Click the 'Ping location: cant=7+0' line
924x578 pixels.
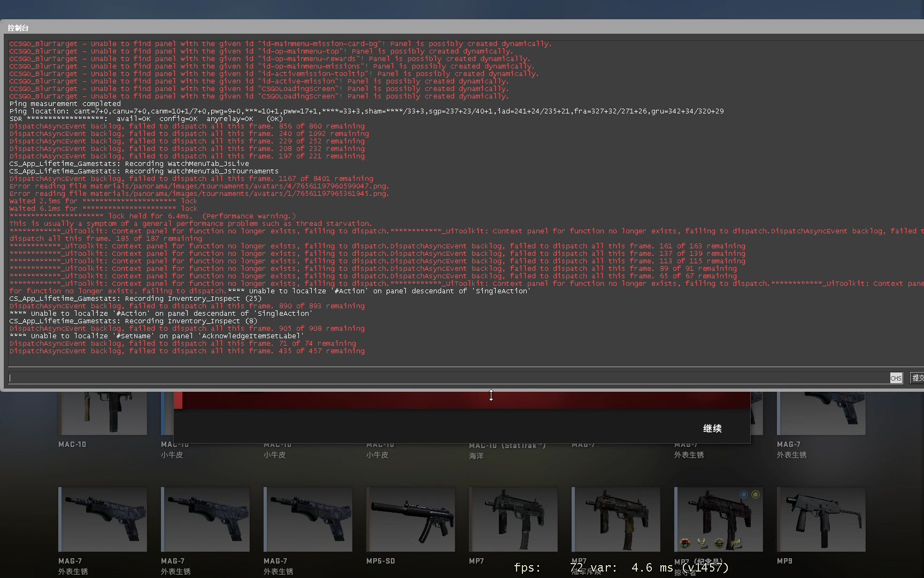(366, 111)
